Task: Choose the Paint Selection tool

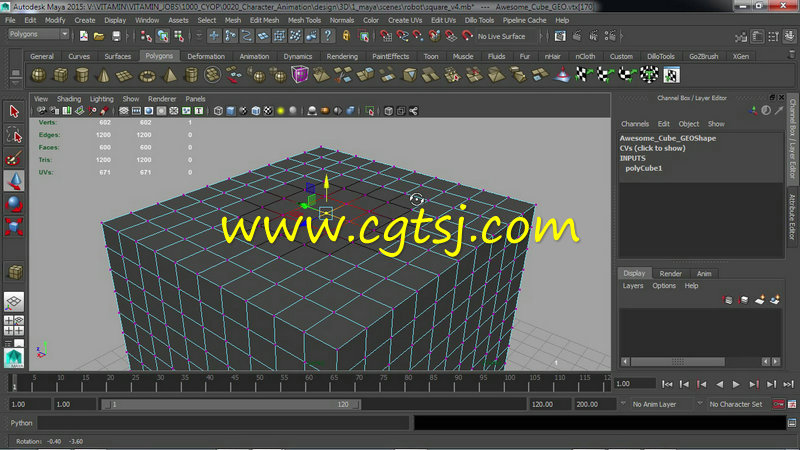Action: pyautogui.click(x=14, y=159)
